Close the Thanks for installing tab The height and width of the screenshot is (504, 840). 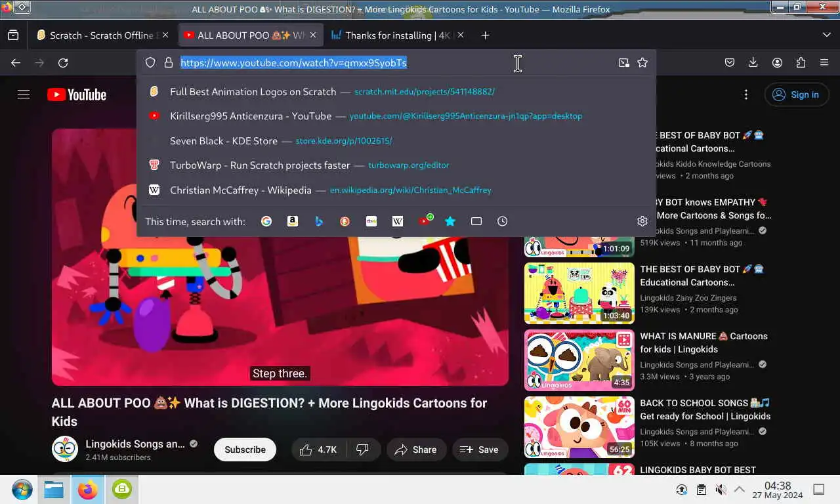[461, 35]
